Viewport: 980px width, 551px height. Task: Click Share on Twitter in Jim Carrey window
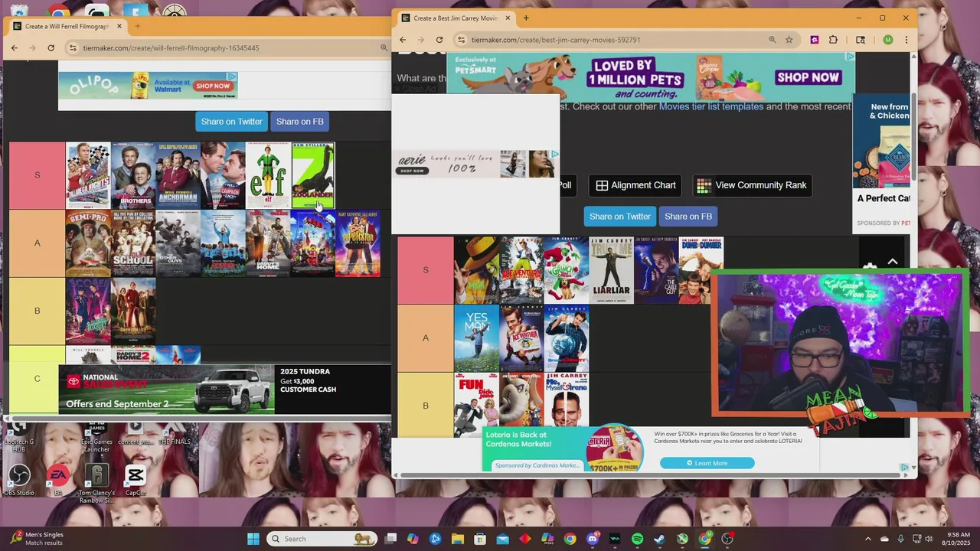(x=620, y=217)
